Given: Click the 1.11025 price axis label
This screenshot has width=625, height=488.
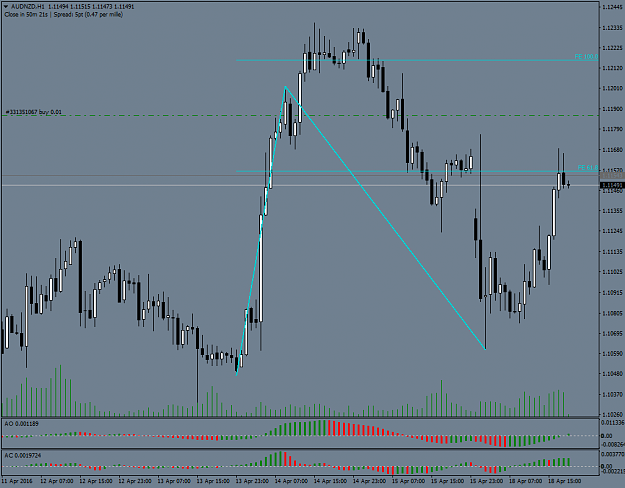Looking at the screenshot, I should pos(613,272).
